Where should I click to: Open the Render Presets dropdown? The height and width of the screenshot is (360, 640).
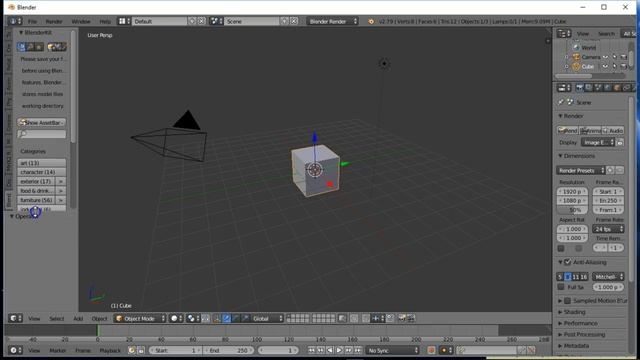[x=580, y=170]
